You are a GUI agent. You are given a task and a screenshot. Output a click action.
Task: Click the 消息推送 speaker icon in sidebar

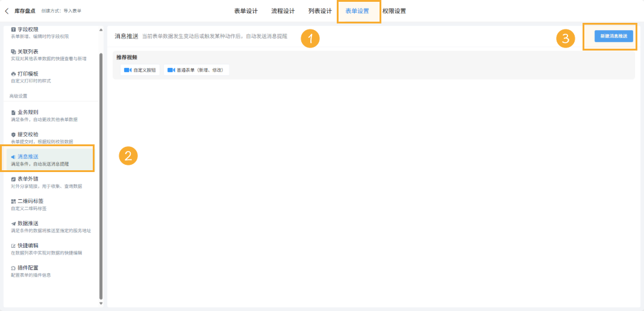click(13, 157)
